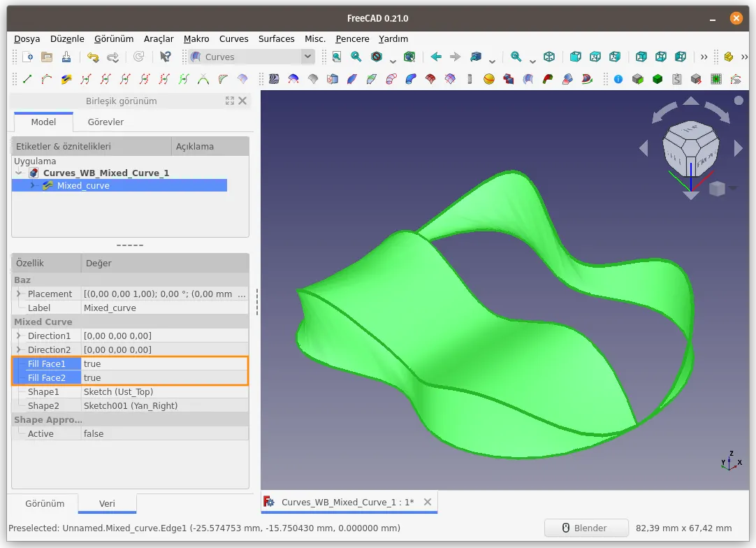Image resolution: width=756 pixels, height=548 pixels.
Task: Open the draw style dropdown arrow
Action: tap(393, 61)
